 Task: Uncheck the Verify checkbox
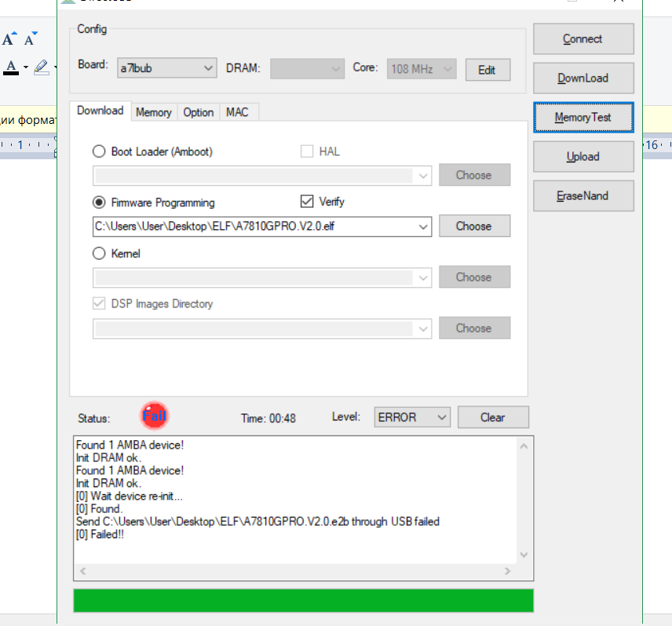307,202
